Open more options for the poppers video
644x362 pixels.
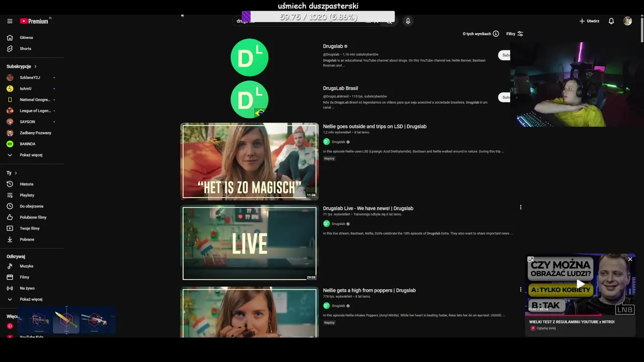pos(521,289)
